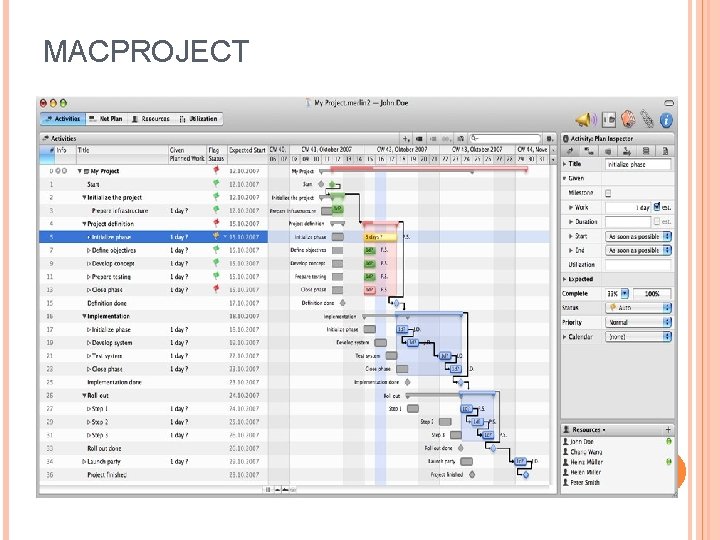Switch to the Net Plan tab
Viewport: 720px width, 540px height.
pos(106,119)
